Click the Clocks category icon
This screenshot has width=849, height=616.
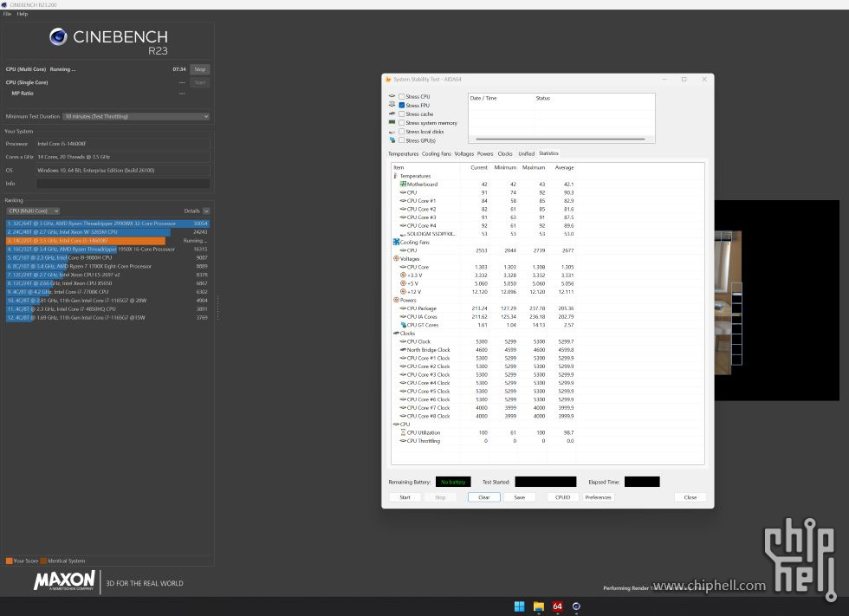(x=396, y=333)
